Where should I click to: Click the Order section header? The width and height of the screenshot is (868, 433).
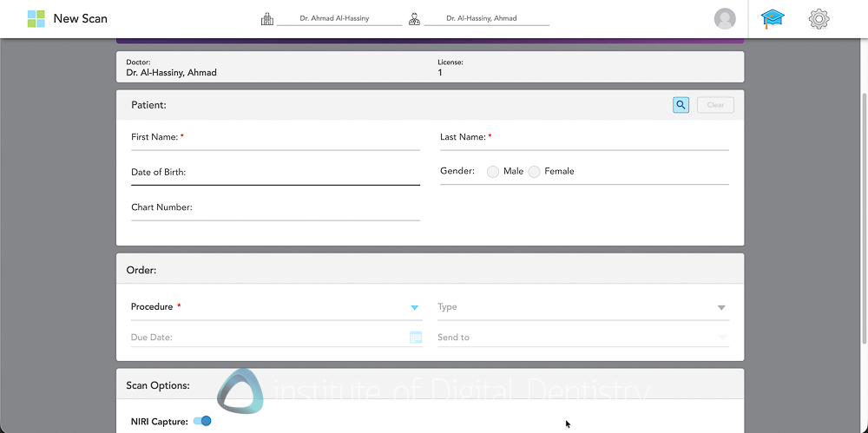(431, 270)
